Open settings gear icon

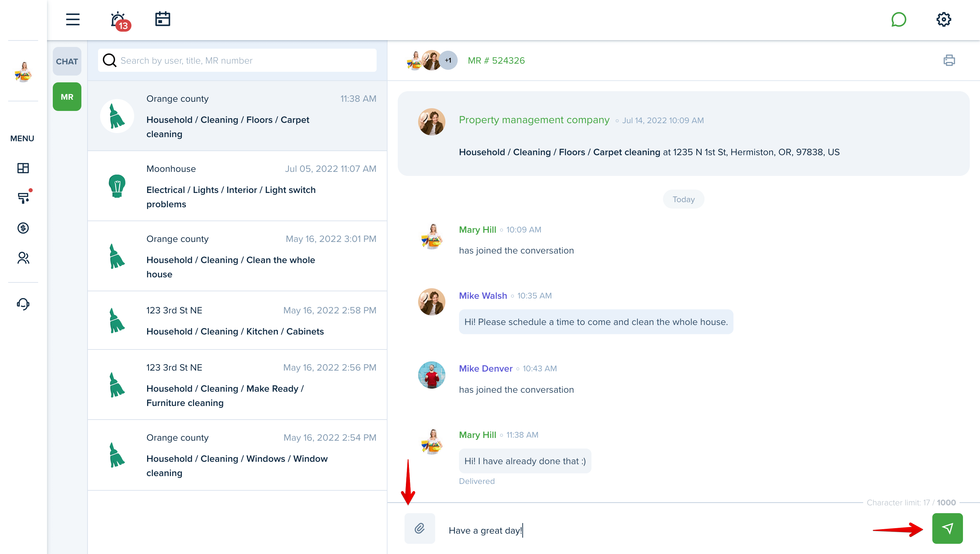click(944, 19)
